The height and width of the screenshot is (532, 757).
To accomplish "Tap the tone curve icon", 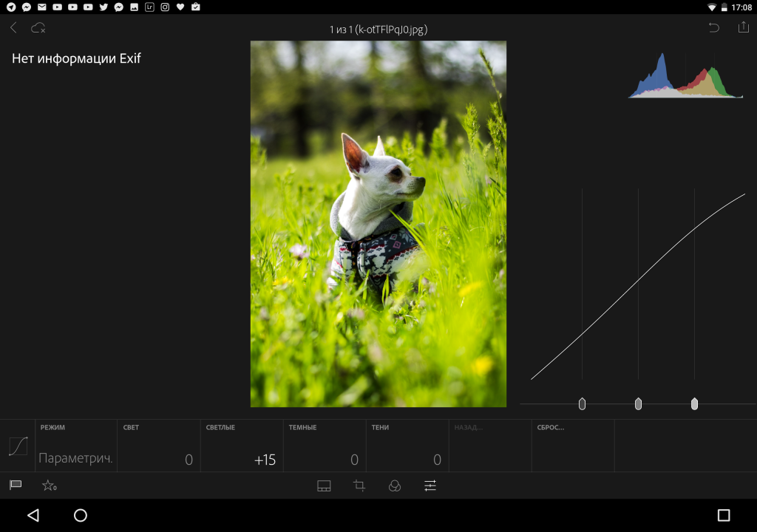I will click(x=18, y=446).
